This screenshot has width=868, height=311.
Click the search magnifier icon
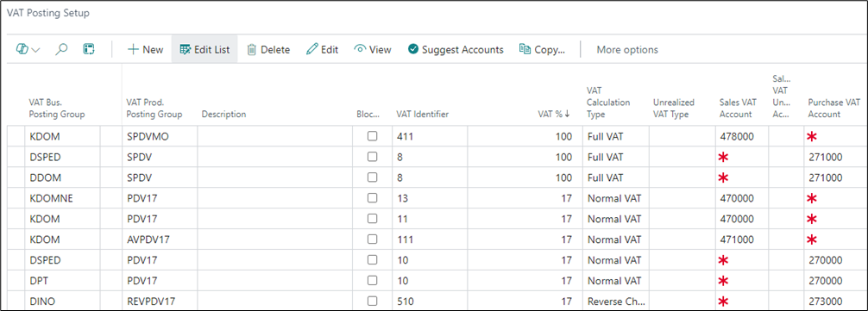(62, 50)
